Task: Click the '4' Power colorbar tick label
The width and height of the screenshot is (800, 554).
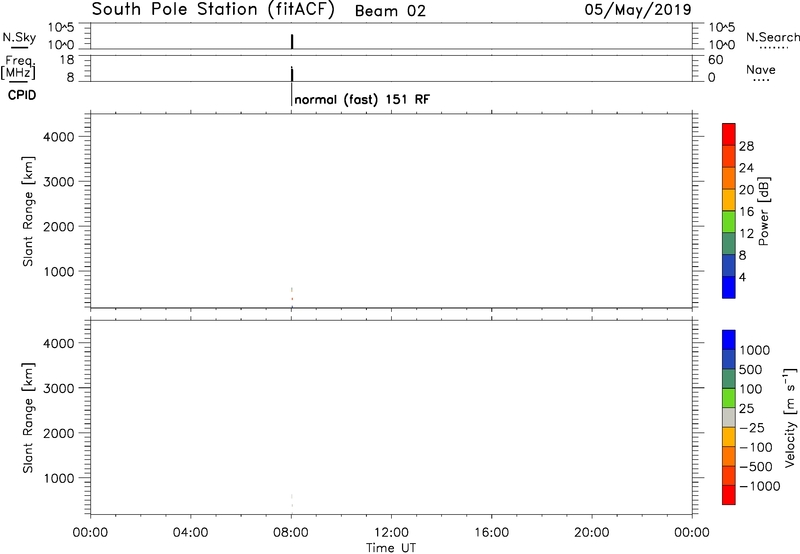Action: click(x=742, y=277)
